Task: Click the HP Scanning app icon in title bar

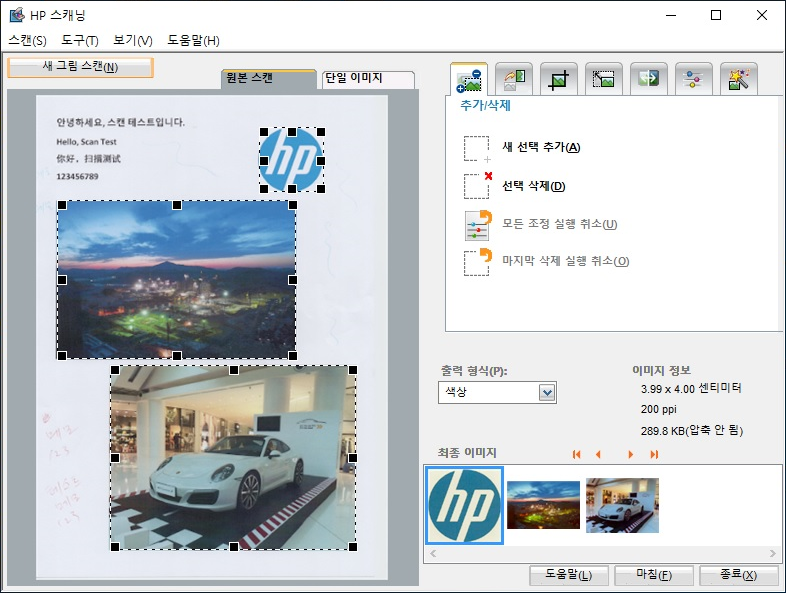Action: coord(17,15)
